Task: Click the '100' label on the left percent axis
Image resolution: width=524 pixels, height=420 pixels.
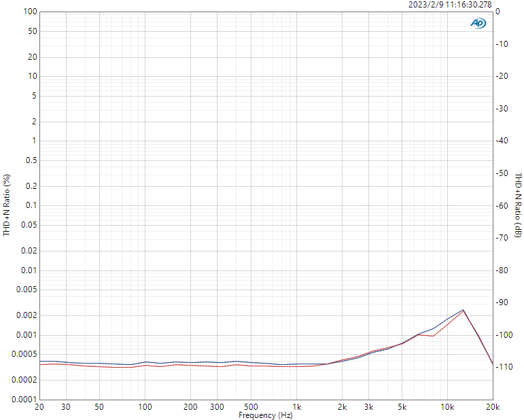Action: pos(30,12)
